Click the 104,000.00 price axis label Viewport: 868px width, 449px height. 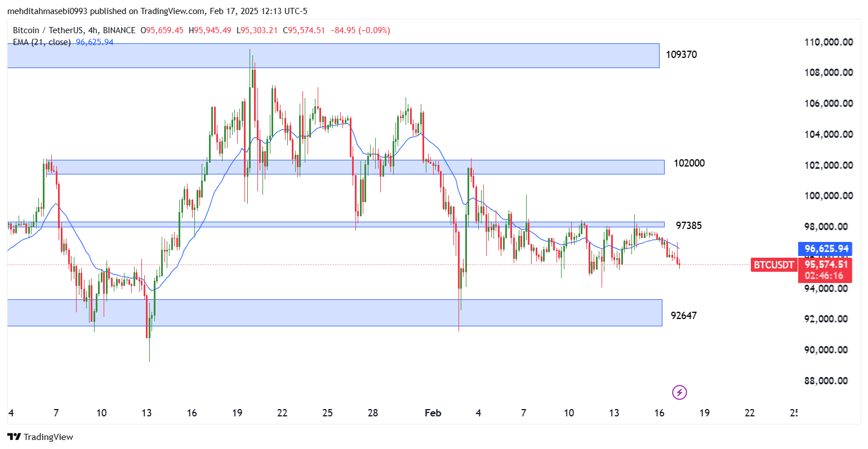[x=829, y=134]
